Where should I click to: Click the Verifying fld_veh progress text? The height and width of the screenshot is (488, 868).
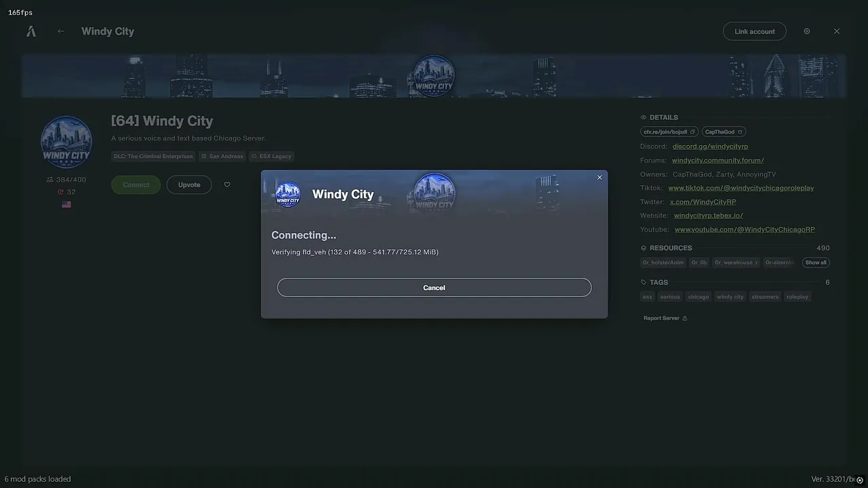355,252
